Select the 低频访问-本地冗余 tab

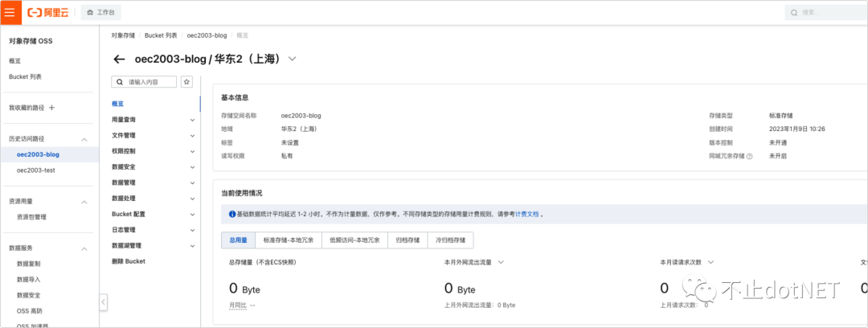pos(355,240)
